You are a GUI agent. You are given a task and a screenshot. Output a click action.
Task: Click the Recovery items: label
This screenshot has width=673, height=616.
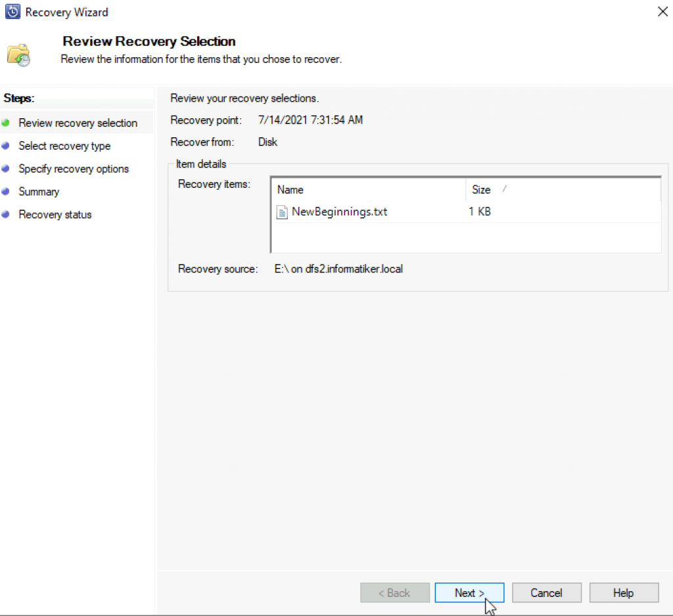coord(214,184)
